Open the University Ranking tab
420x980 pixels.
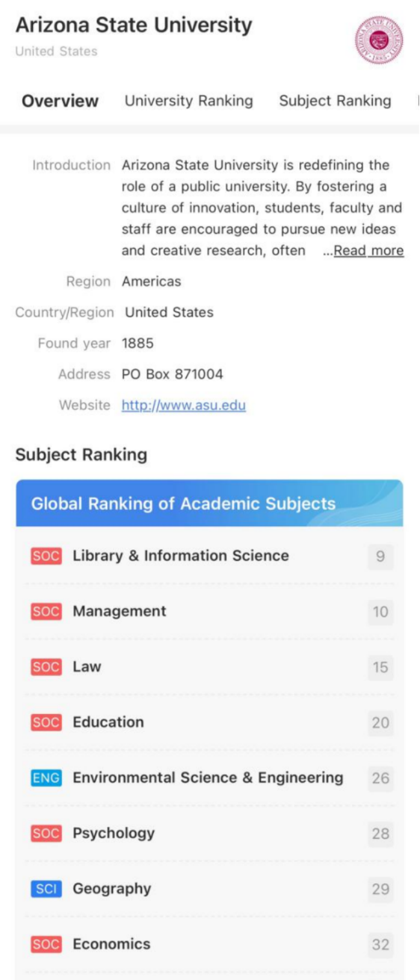[189, 101]
